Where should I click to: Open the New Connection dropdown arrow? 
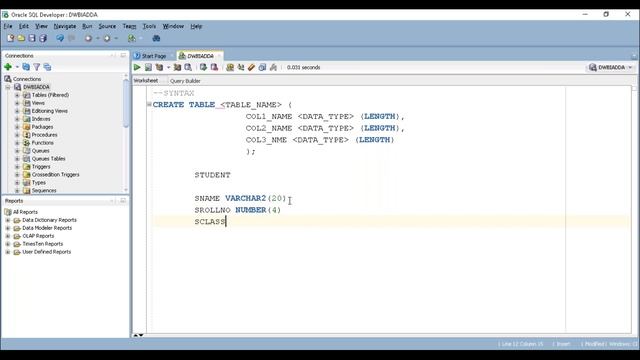[x=17, y=67]
